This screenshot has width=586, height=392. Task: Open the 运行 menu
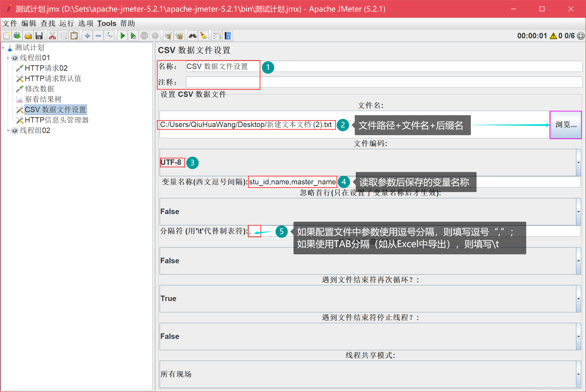pyautogui.click(x=66, y=23)
